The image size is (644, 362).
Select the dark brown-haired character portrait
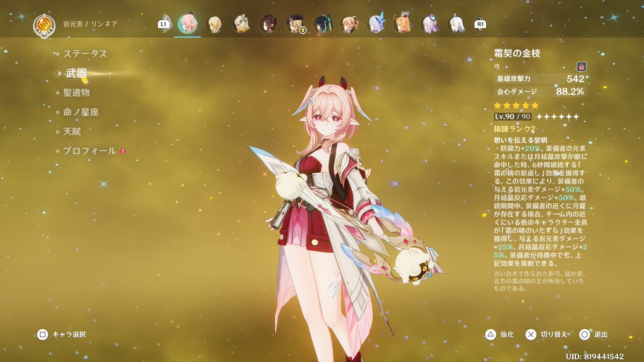point(268,24)
